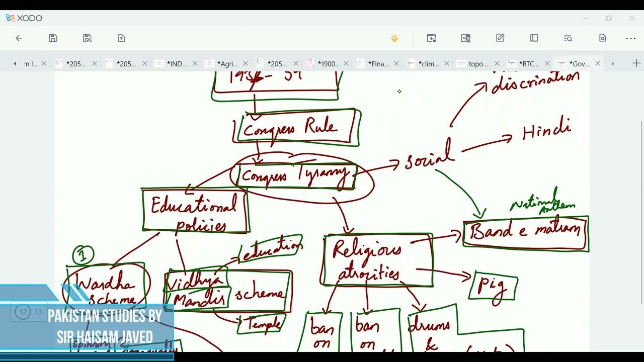Open the yellow diamond premium icon

[394, 38]
